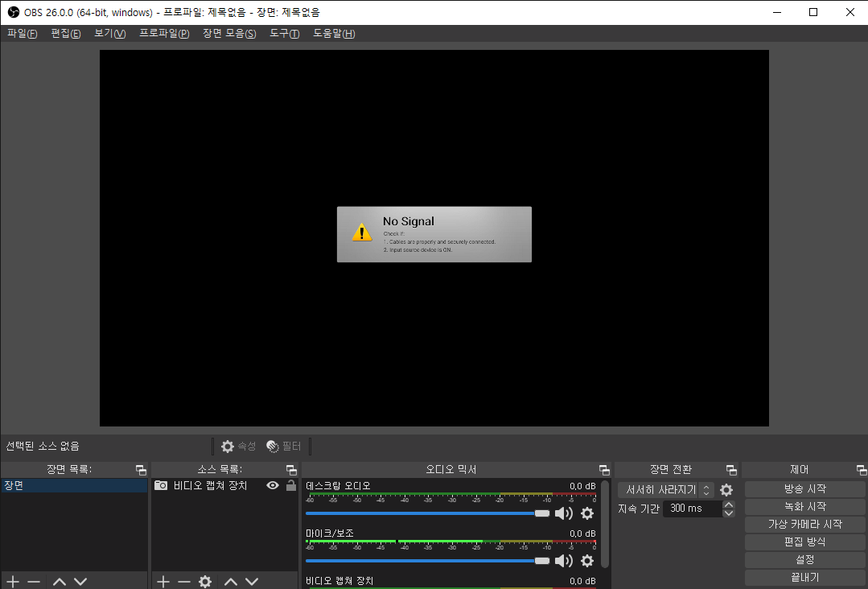This screenshot has width=868, height=589.
Task: Click the remove source minus icon
Action: [x=183, y=581]
